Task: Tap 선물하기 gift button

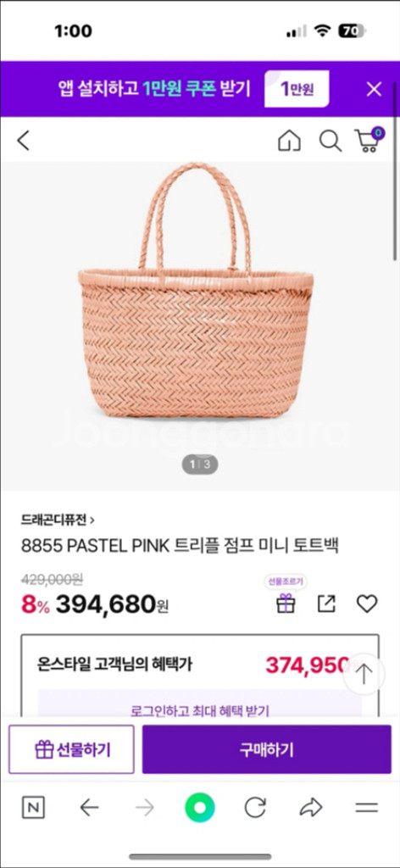Action: (x=71, y=749)
